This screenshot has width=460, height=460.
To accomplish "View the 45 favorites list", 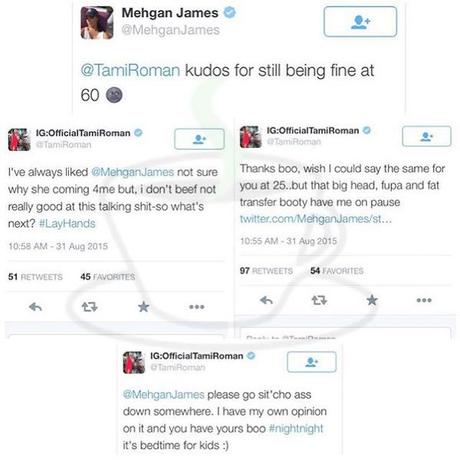I will (108, 277).
